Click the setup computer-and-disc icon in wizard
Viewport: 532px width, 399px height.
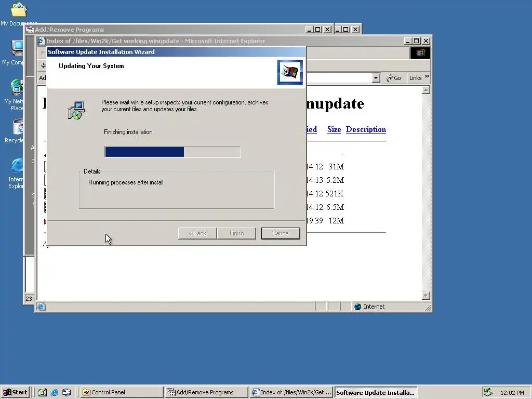[76, 110]
